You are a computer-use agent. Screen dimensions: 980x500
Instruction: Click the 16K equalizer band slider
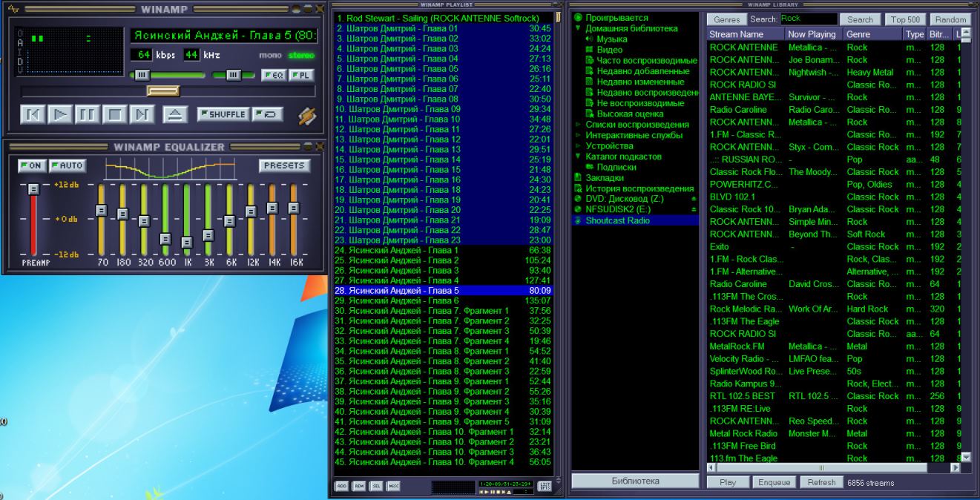294,220
